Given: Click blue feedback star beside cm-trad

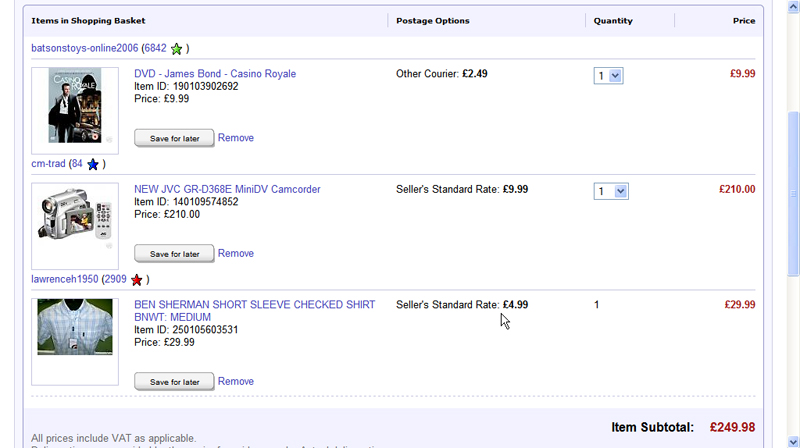Looking at the screenshot, I should coord(93,164).
